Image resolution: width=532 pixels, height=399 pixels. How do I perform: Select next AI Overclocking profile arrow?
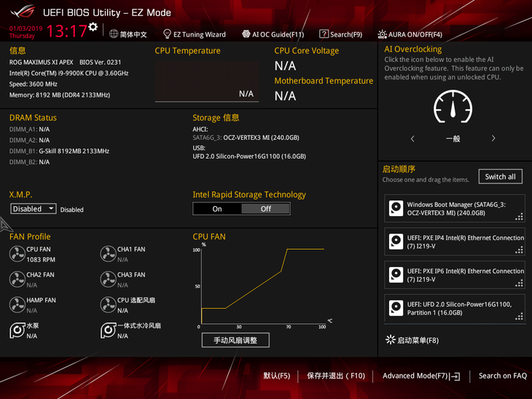(x=493, y=138)
